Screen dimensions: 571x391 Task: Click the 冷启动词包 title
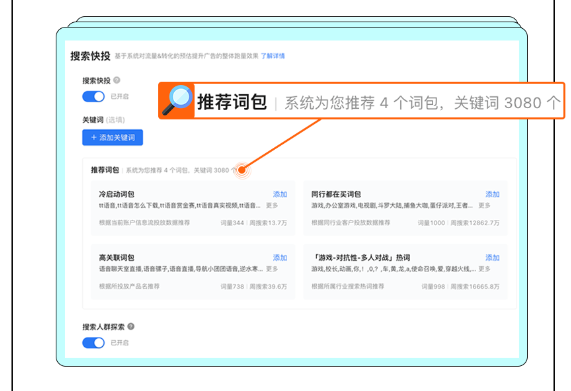[x=117, y=194]
